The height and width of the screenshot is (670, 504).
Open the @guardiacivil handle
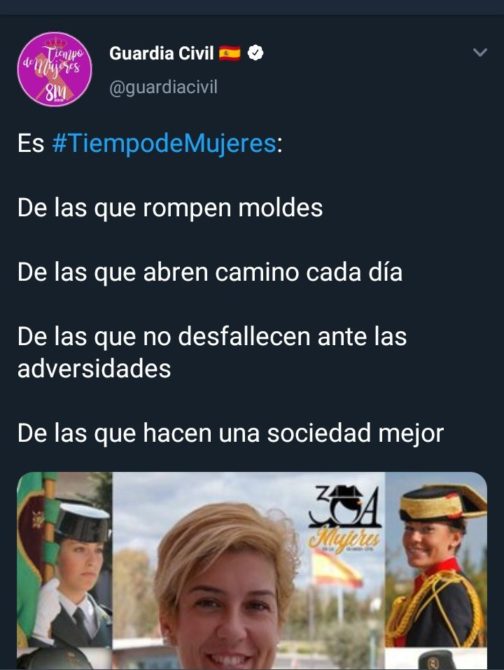click(x=164, y=87)
